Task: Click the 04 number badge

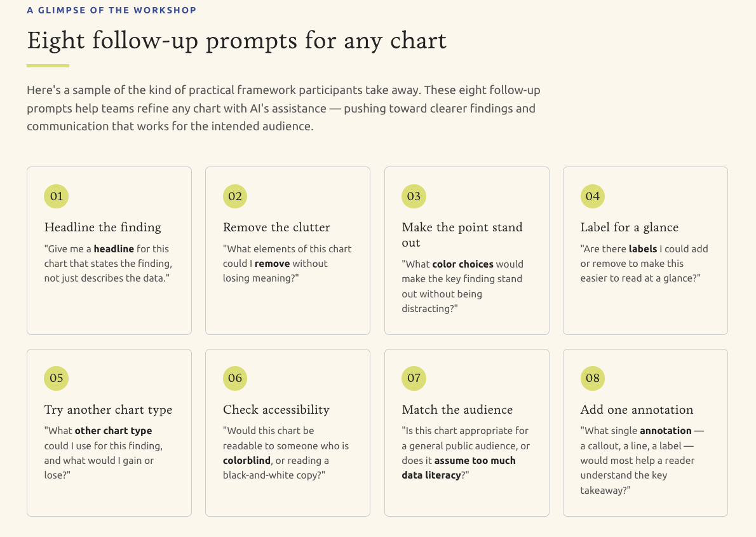Action: 593,196
